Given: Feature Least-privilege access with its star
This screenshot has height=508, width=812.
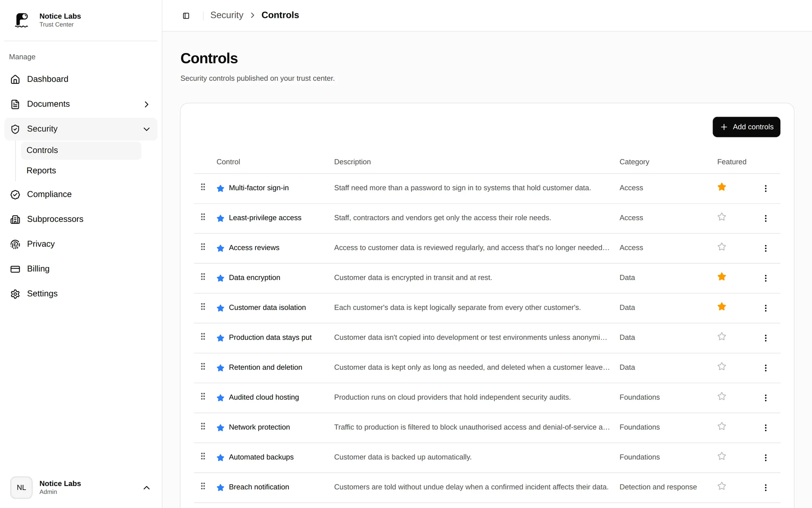Looking at the screenshot, I should [x=721, y=217].
